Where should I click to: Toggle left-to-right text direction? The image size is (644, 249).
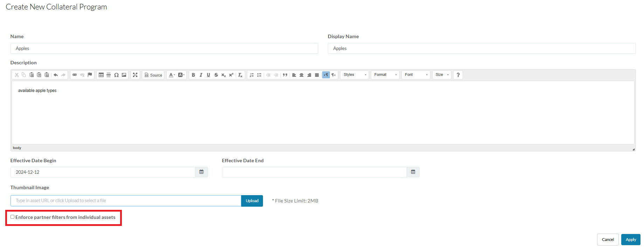326,75
